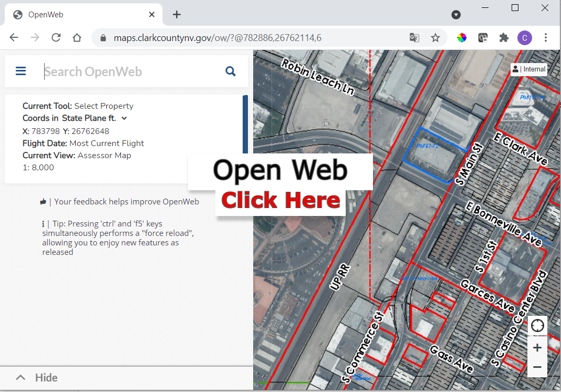Bookmark this page with star icon
This screenshot has height=392, width=561.
(435, 38)
